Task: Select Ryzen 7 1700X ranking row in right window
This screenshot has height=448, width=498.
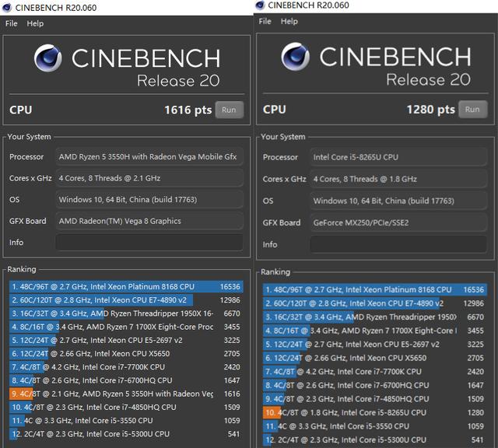Action: [x=375, y=331]
